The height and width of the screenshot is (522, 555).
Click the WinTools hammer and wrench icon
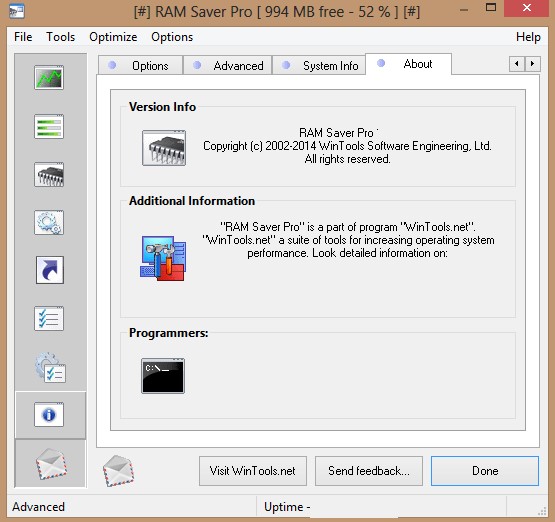point(163,258)
